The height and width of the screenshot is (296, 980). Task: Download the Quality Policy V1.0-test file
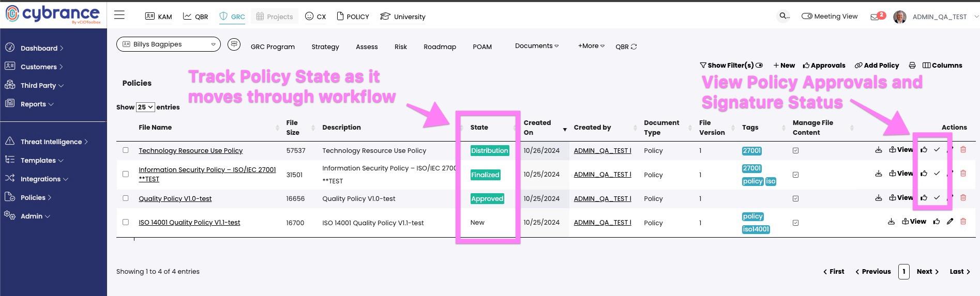(878, 197)
